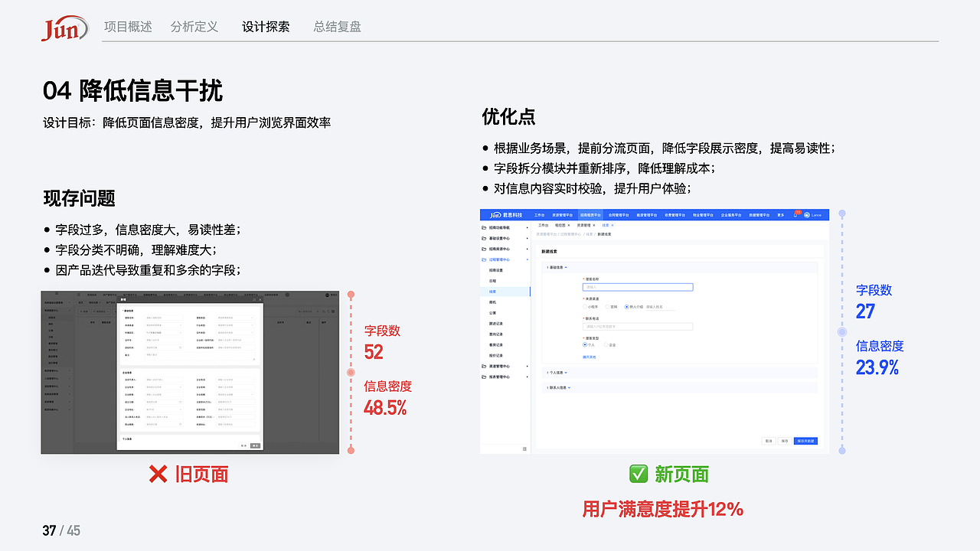Open the 分析定义 slide section tab
This screenshot has width=980, height=551.
194,27
